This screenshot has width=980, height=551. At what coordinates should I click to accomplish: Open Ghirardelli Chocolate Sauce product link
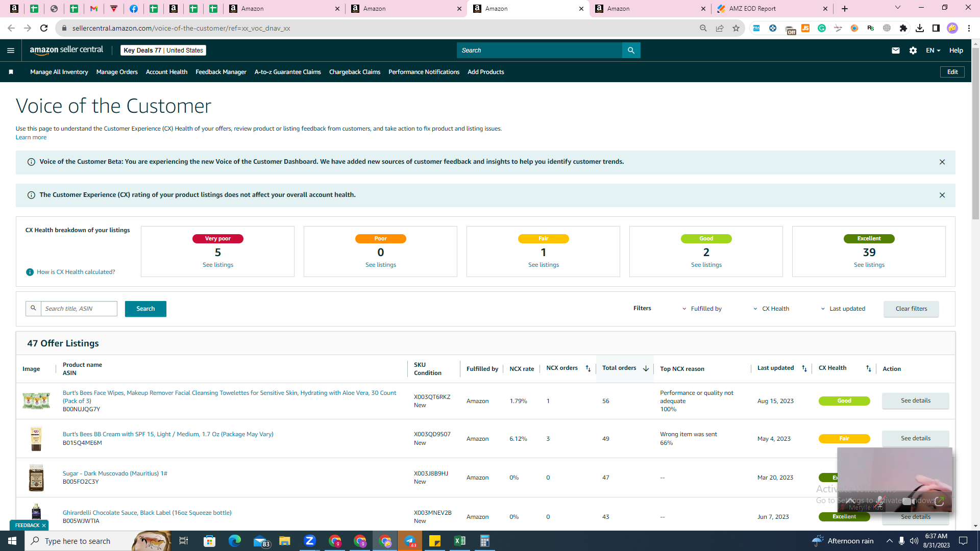tap(147, 513)
